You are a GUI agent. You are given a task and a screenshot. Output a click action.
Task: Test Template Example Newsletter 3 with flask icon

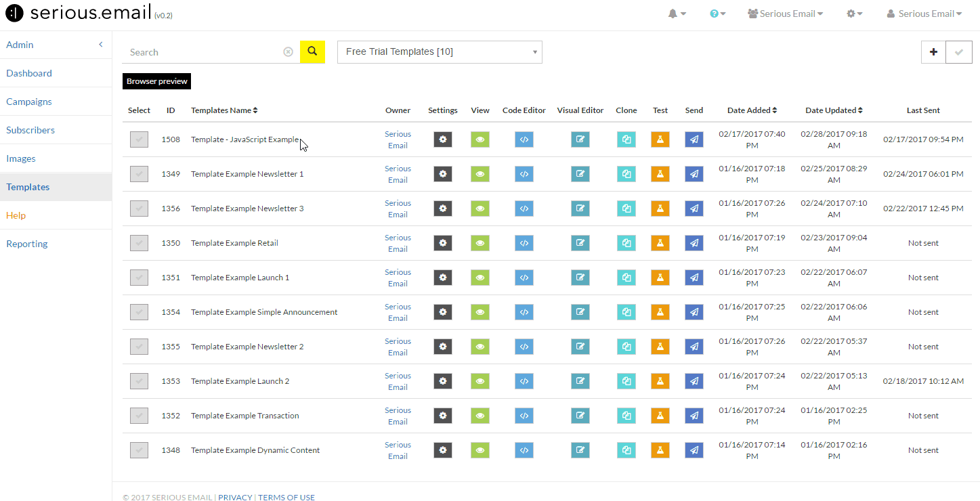click(660, 209)
